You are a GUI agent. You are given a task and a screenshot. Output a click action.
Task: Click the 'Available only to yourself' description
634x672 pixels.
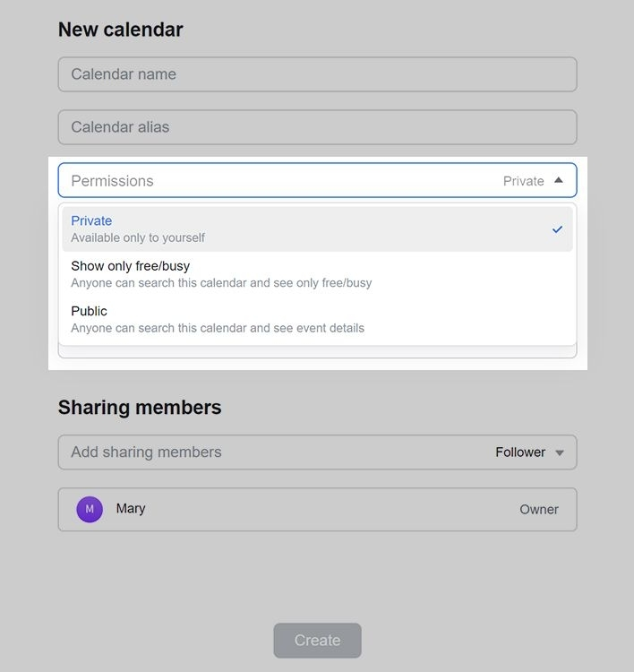click(x=138, y=238)
